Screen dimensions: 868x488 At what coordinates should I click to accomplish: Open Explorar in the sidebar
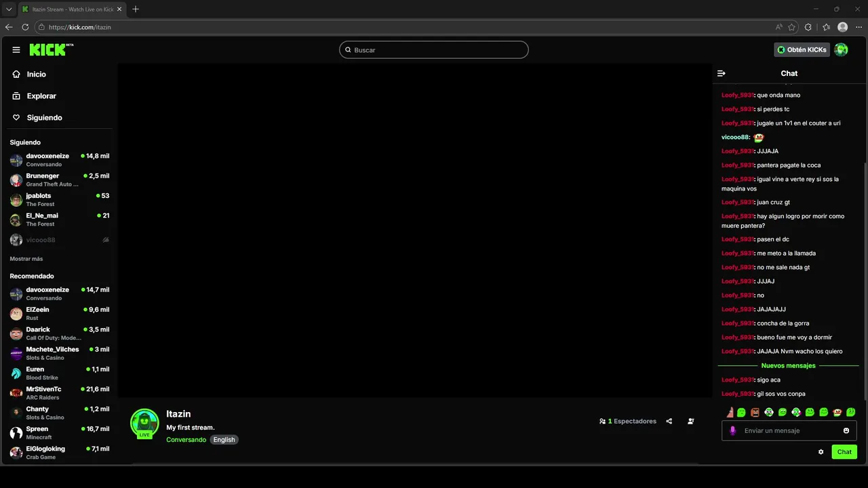coord(59,96)
